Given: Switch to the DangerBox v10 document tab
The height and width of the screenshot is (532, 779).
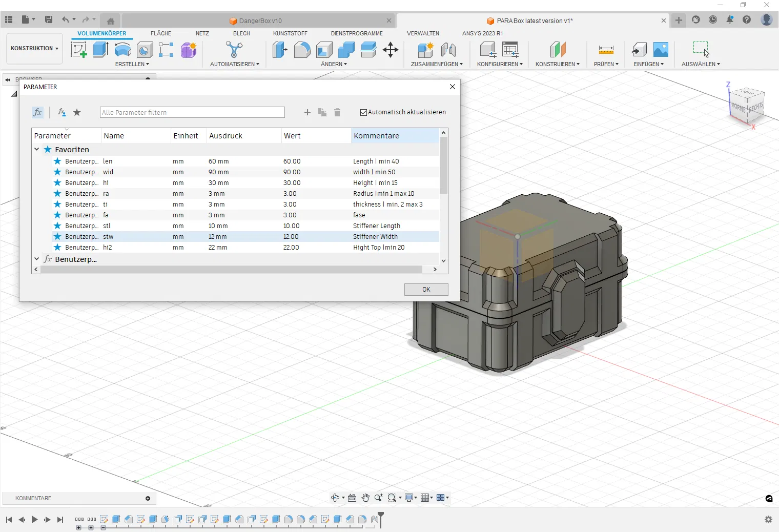Looking at the screenshot, I should (x=260, y=21).
